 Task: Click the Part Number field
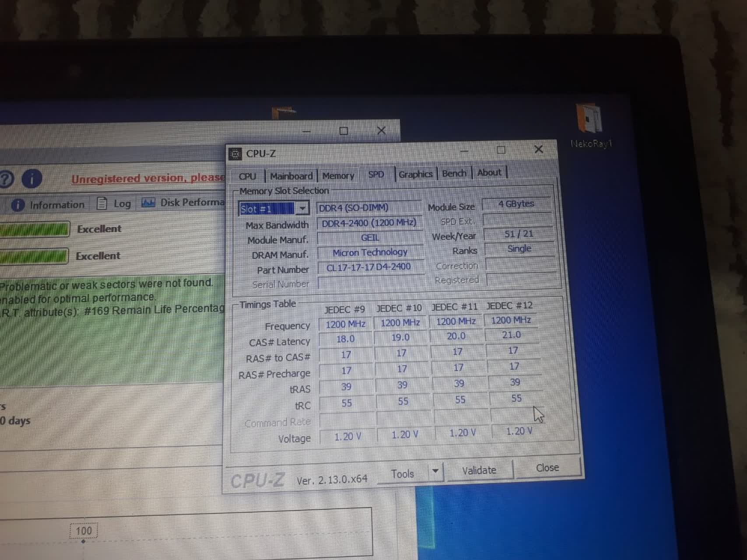[368, 267]
